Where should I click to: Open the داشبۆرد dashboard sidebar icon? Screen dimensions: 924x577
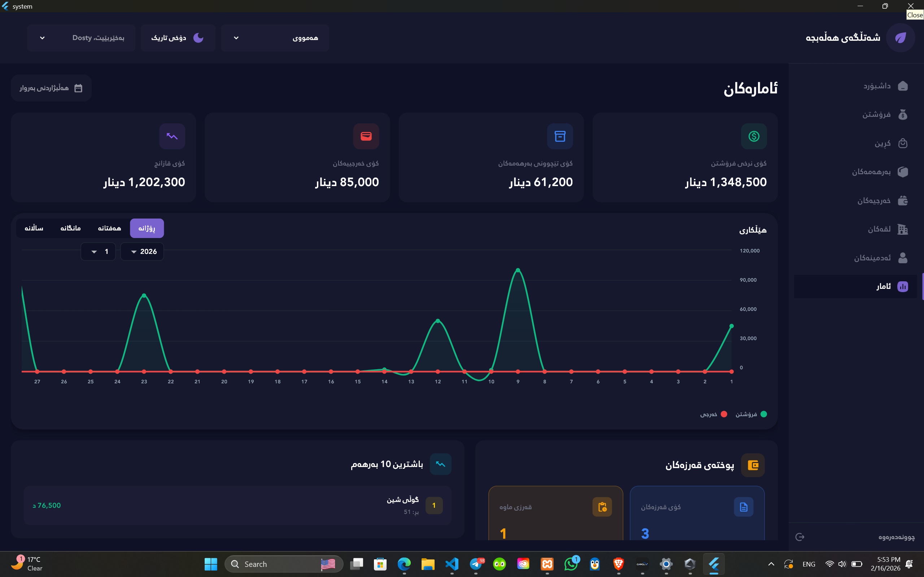coord(902,86)
